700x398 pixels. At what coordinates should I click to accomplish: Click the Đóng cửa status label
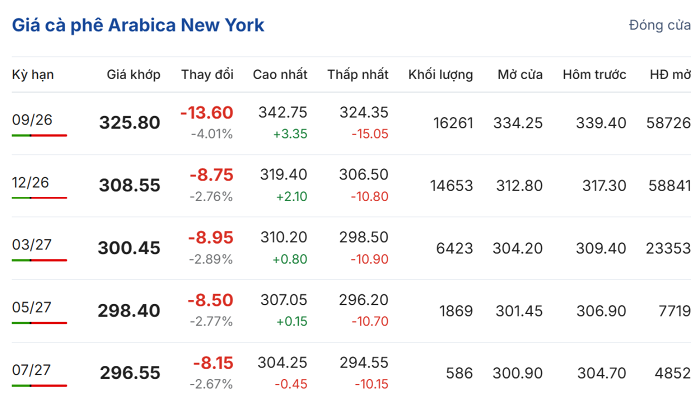pos(659,25)
